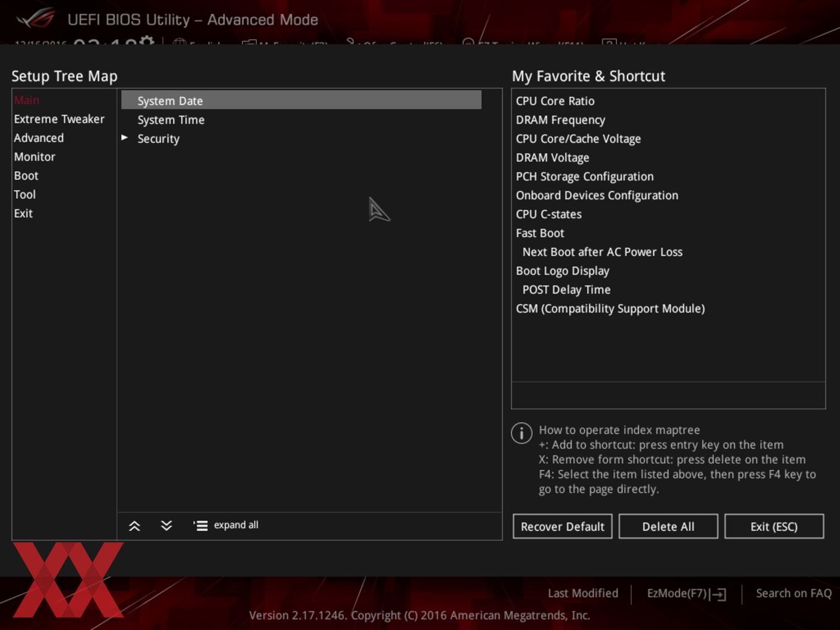This screenshot has width=840, height=630.
Task: Select DRAM Frequency shortcut
Action: [561, 120]
